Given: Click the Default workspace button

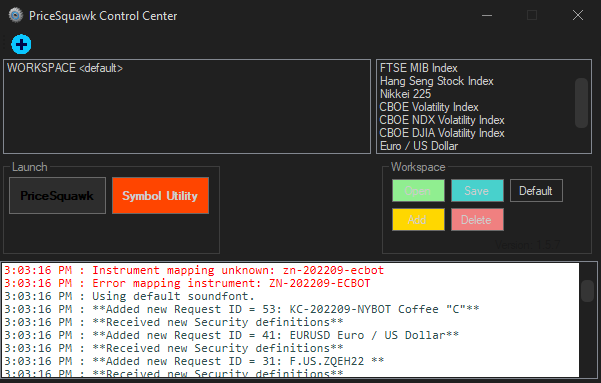Looking at the screenshot, I should [x=536, y=191].
